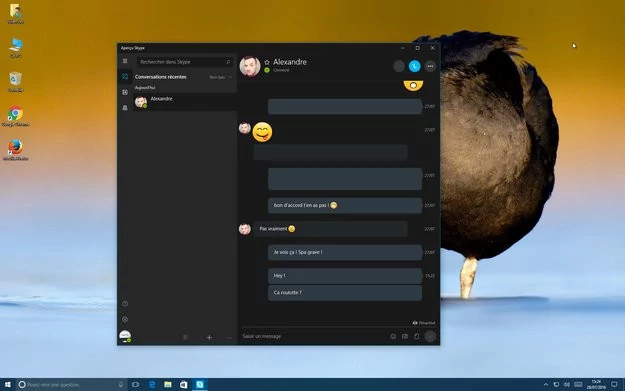
Task: Click the send message round button
Action: click(430, 336)
